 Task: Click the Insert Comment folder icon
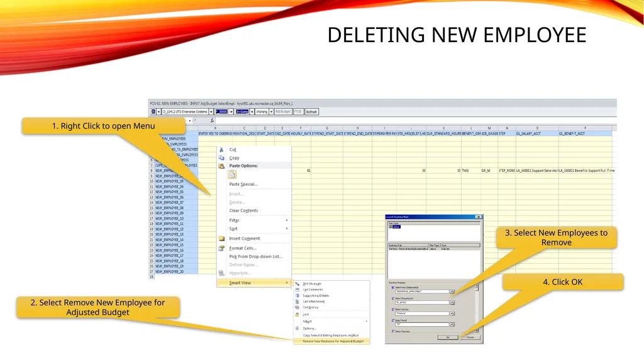pyautogui.click(x=221, y=239)
